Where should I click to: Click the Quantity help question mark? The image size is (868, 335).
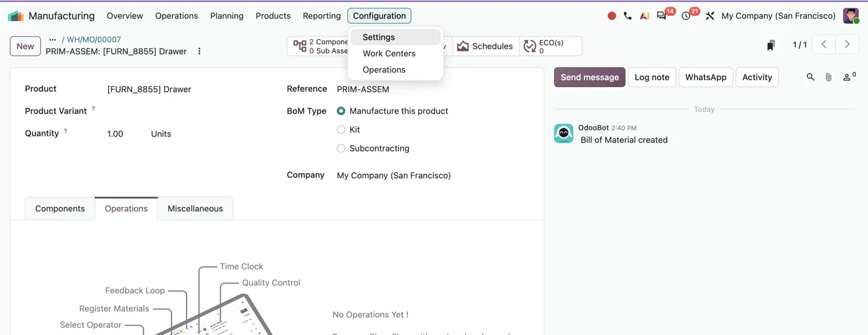[x=65, y=131]
